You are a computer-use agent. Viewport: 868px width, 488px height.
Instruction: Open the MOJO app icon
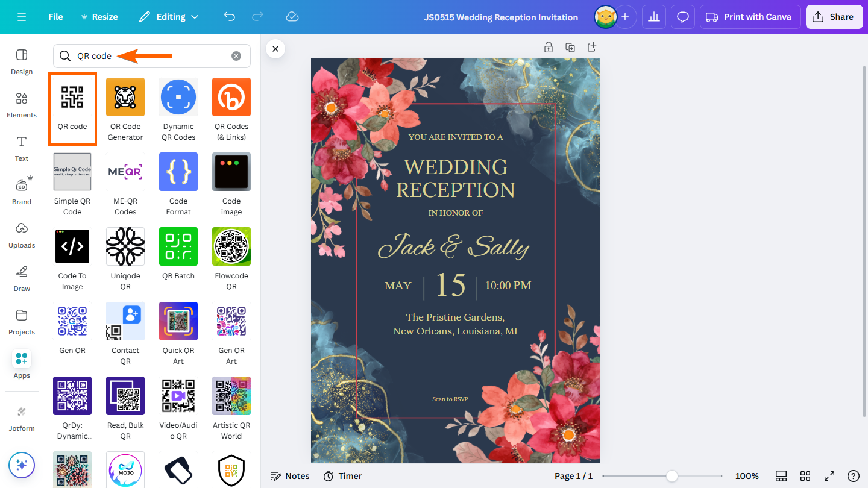(x=125, y=470)
